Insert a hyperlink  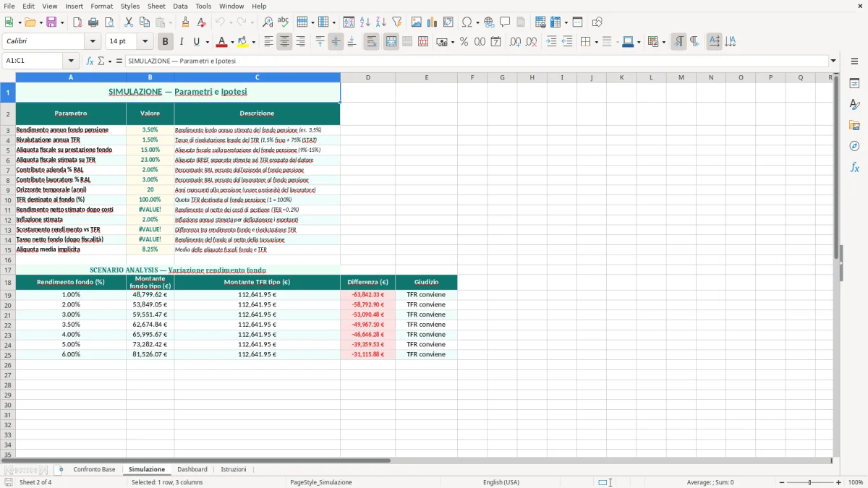pos(489,22)
